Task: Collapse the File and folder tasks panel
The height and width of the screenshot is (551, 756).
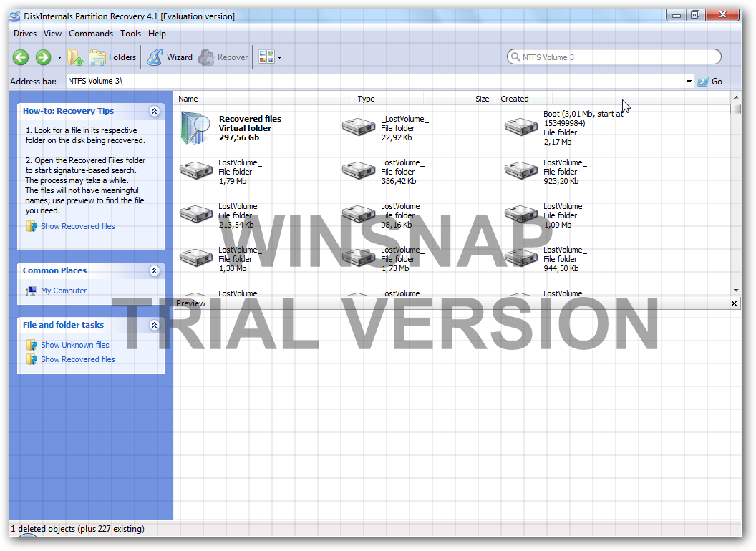Action: [x=155, y=326]
